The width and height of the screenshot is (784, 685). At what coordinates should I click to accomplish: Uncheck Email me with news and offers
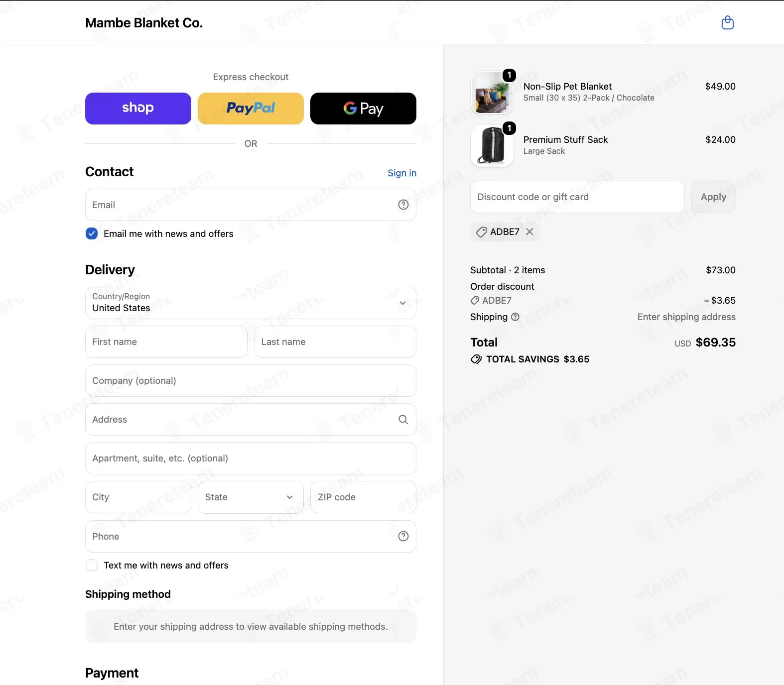92,233
